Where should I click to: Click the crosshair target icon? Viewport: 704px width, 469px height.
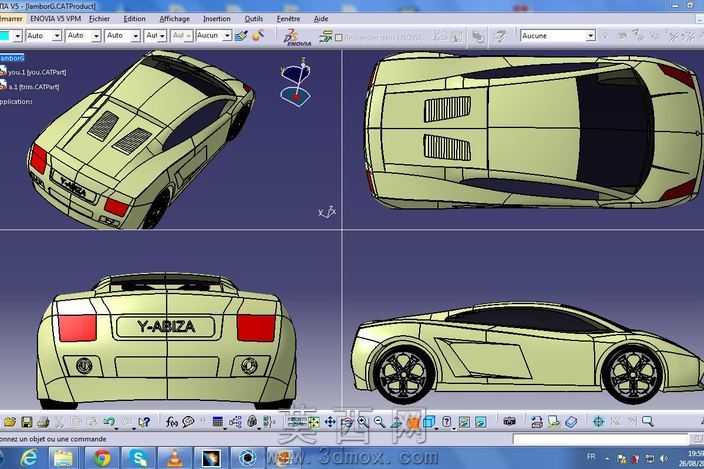tap(598, 421)
